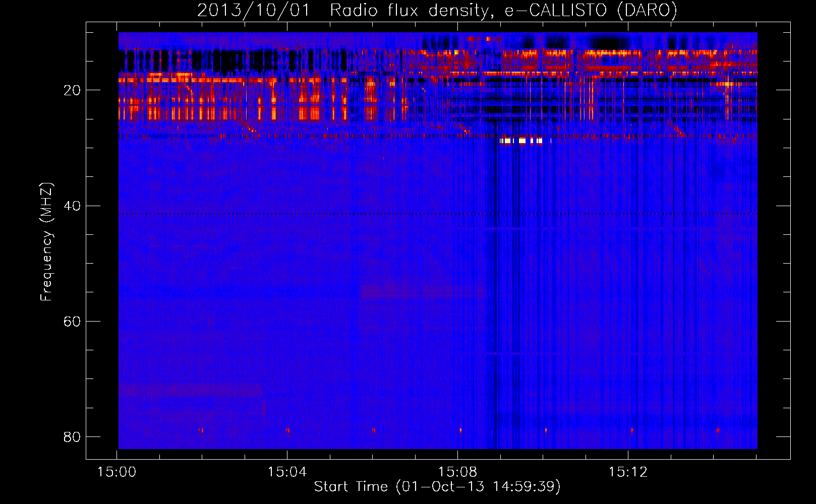This screenshot has width=816, height=504.
Task: Click the plot title '2013/10/01 Radio flux density'
Action: pyautogui.click(x=437, y=10)
